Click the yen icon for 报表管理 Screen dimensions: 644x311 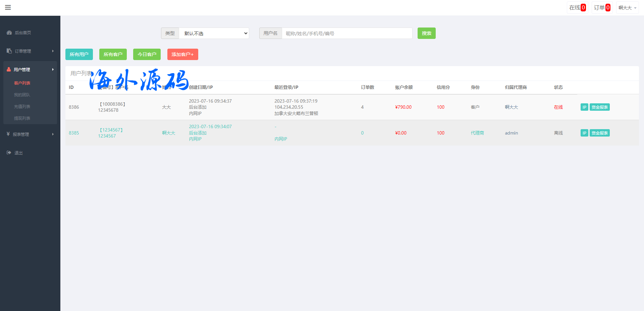[8, 134]
